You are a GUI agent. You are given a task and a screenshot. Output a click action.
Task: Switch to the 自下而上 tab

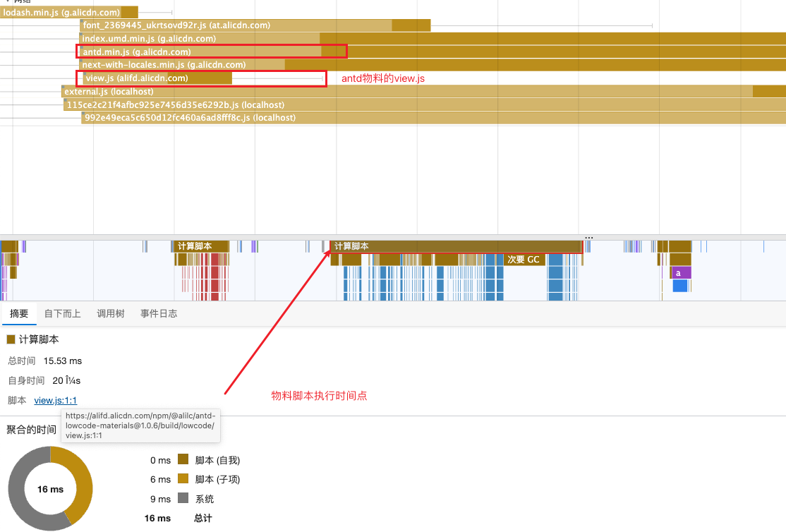coord(62,313)
